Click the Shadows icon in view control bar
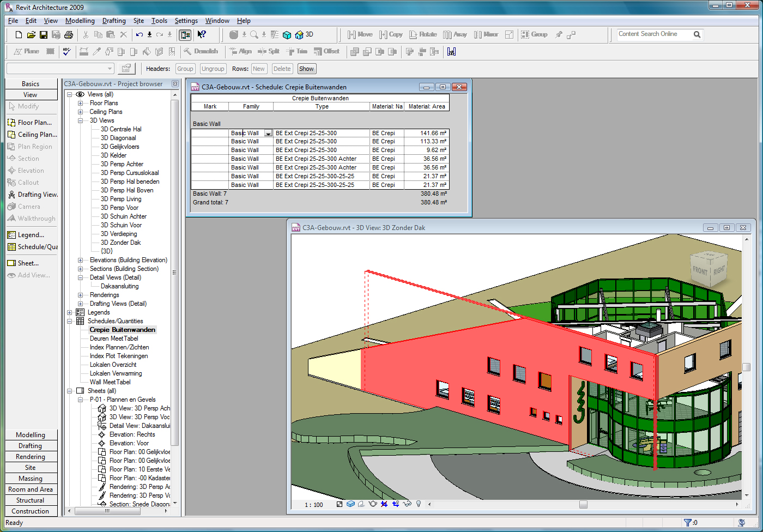The width and height of the screenshot is (763, 532). click(x=361, y=504)
